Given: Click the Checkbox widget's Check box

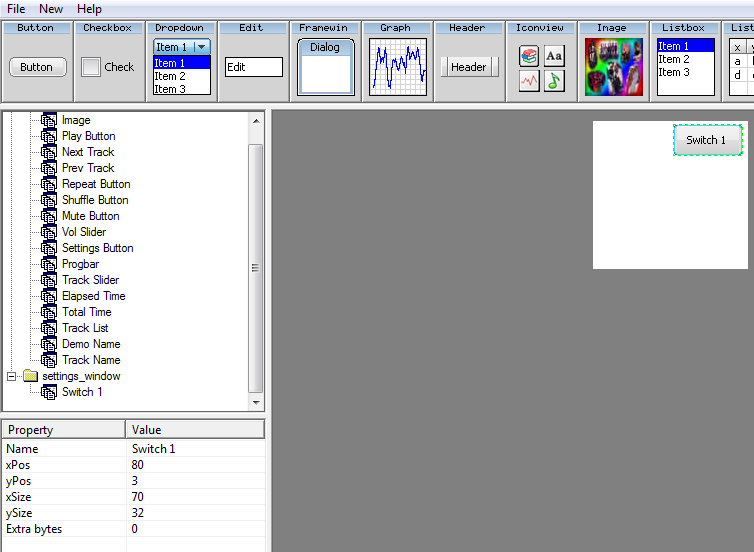Looking at the screenshot, I should 91,67.
